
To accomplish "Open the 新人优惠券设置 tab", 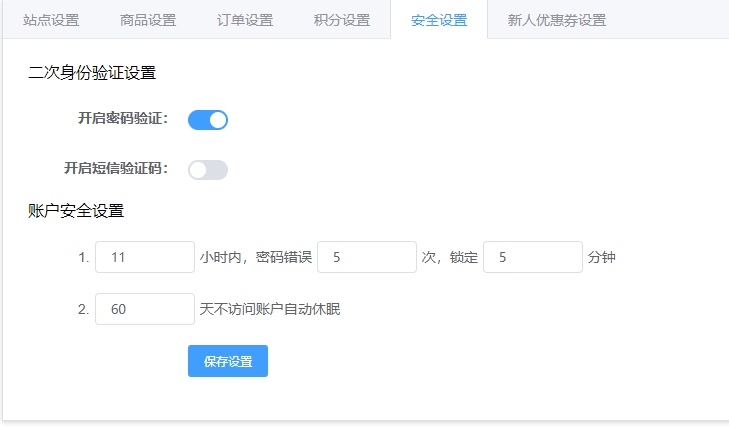I will pyautogui.click(x=557, y=20).
